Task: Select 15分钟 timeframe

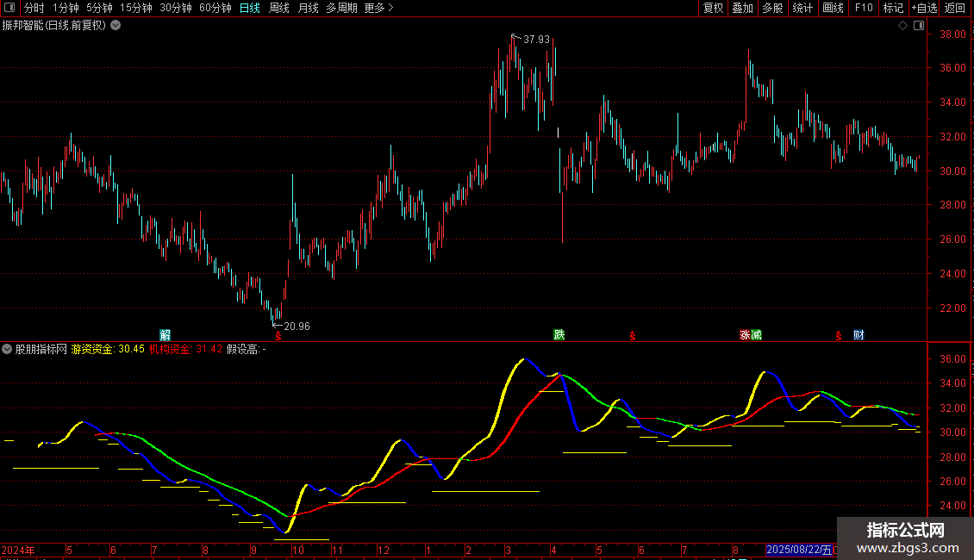Action: (136, 8)
